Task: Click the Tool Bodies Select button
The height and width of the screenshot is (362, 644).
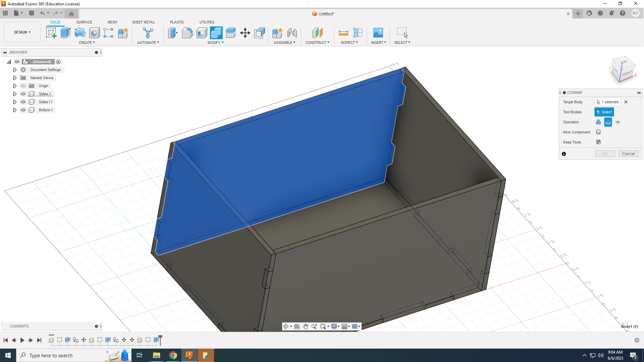Action: pos(604,112)
